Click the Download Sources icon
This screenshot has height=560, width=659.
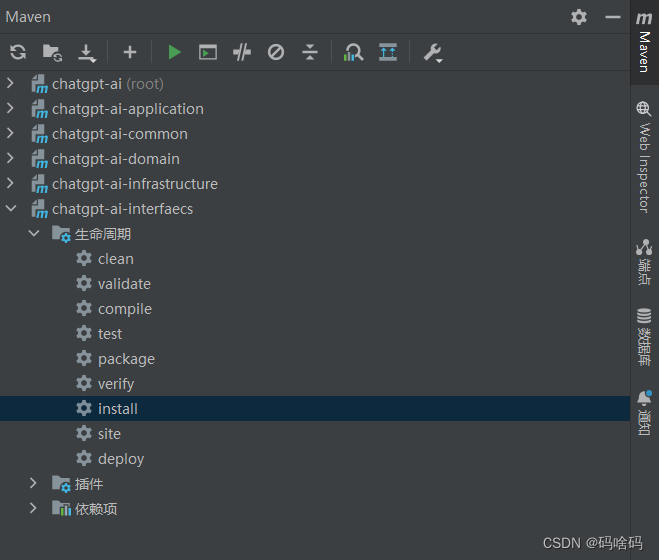87,53
